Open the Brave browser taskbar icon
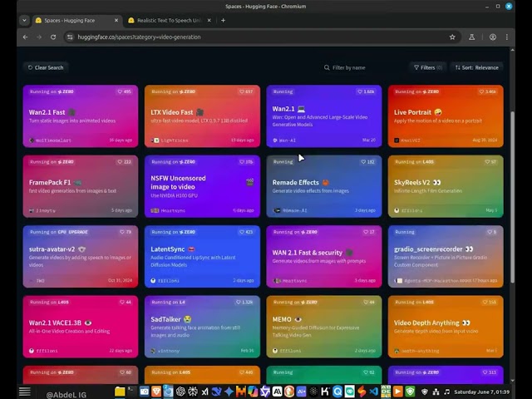Viewport: 532px width, 399px height. click(156, 392)
